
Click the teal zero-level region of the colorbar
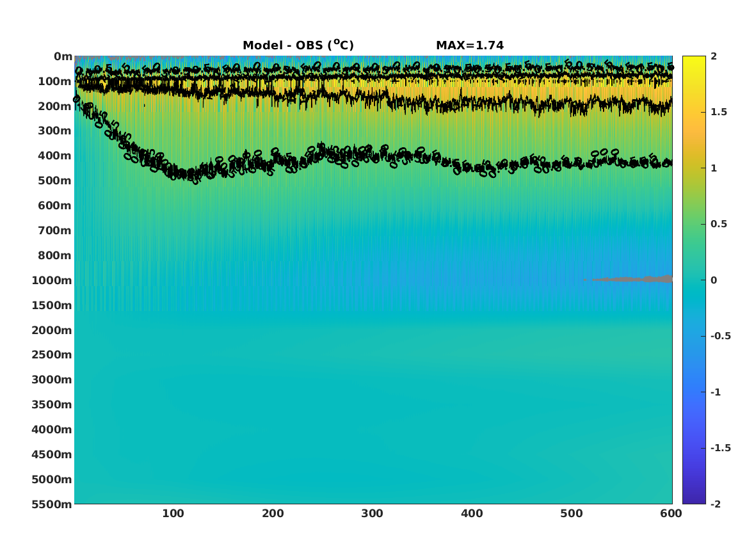[x=694, y=280]
